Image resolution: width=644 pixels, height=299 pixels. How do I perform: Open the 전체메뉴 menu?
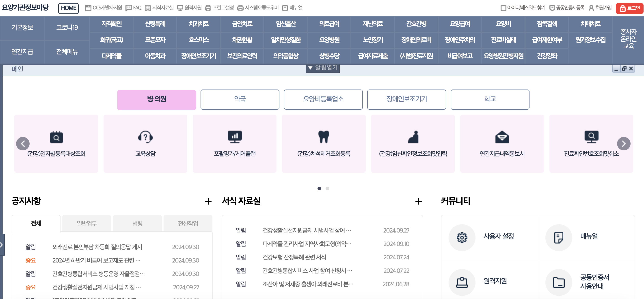[67, 52]
